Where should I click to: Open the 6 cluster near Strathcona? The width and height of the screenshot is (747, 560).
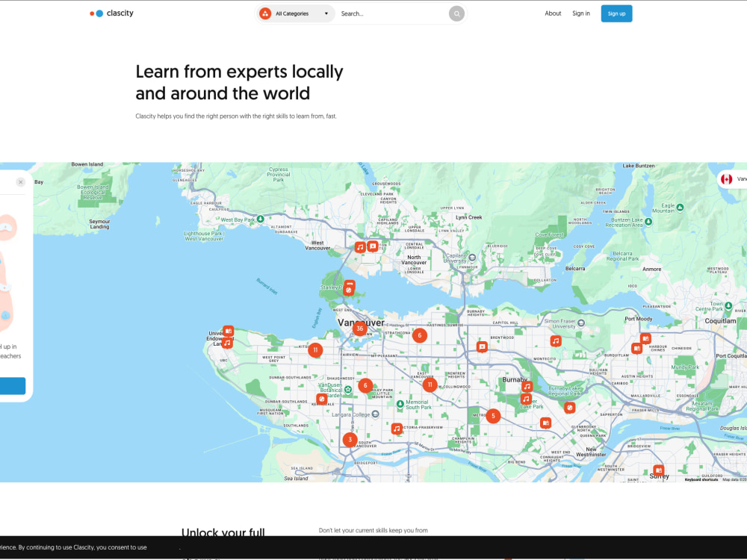419,335
